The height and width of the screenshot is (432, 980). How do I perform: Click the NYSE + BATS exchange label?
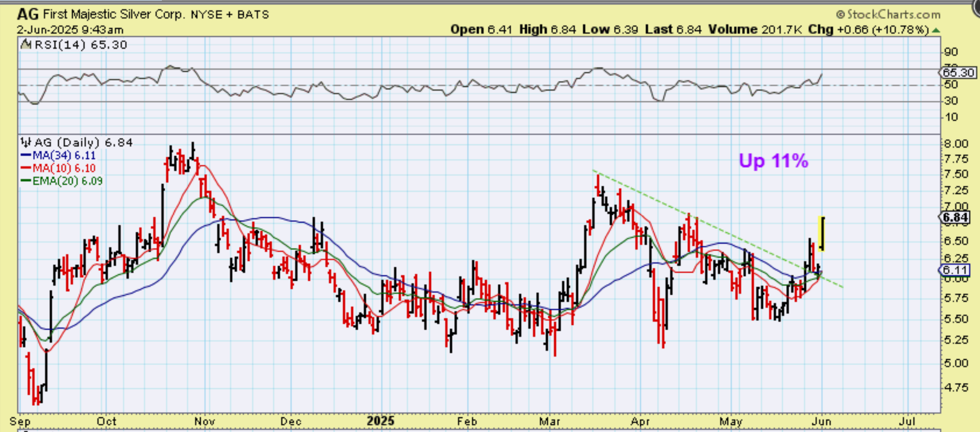(230, 15)
